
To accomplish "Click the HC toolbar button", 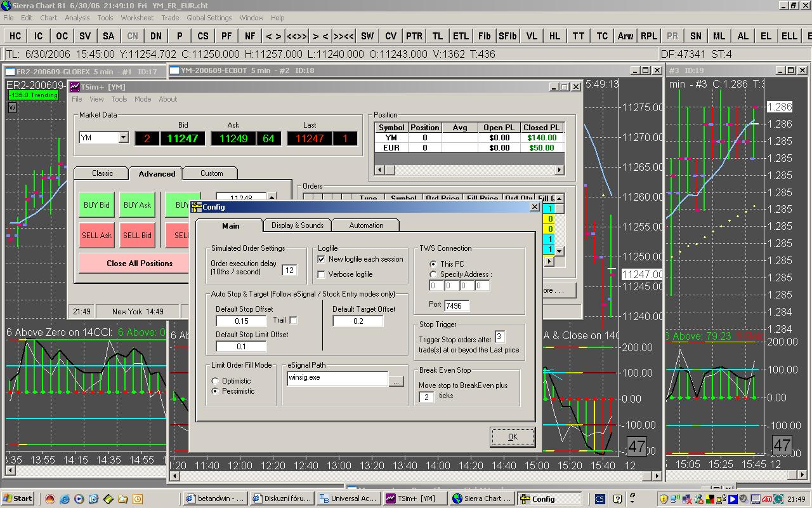I will pos(15,36).
